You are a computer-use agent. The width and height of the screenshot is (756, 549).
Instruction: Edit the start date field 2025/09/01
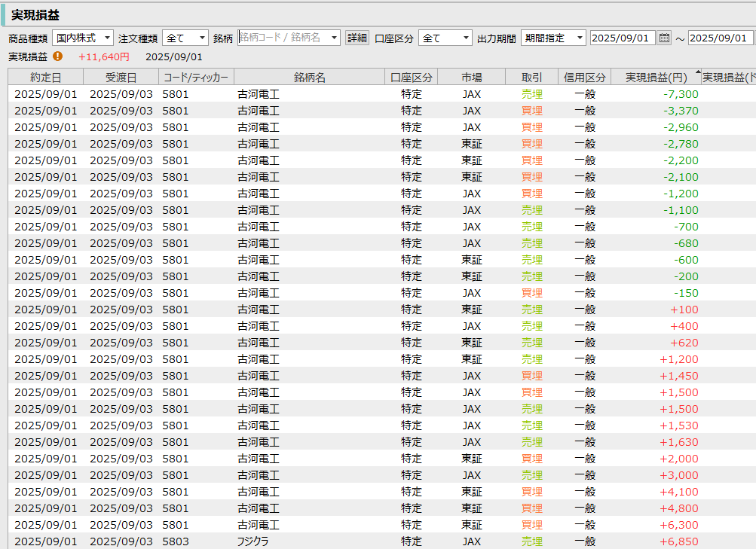623,38
